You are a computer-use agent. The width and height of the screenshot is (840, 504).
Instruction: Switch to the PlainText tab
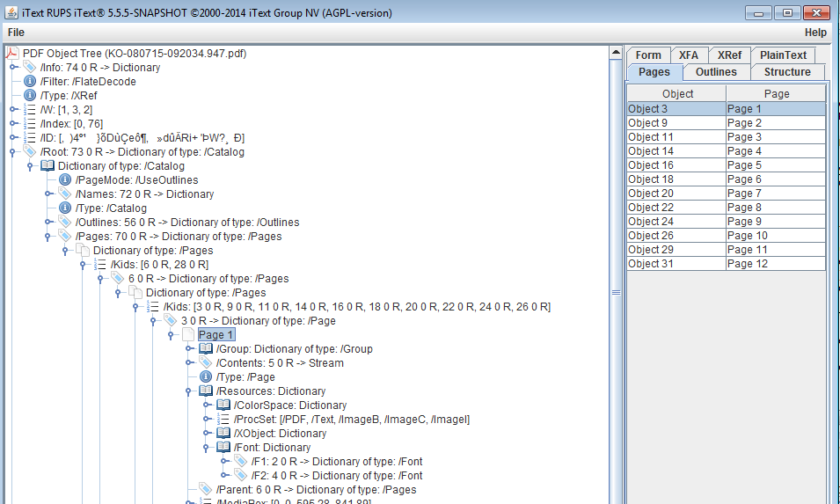[x=783, y=55]
